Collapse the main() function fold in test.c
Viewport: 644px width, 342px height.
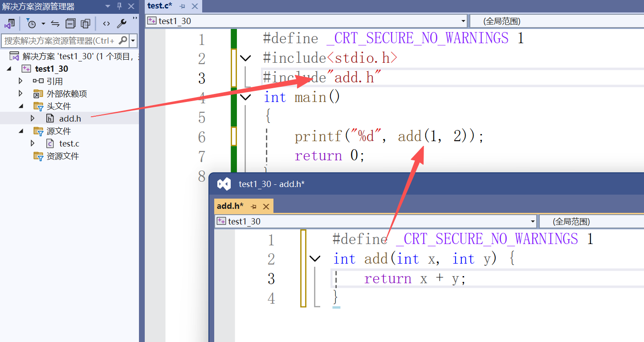pyautogui.click(x=245, y=97)
